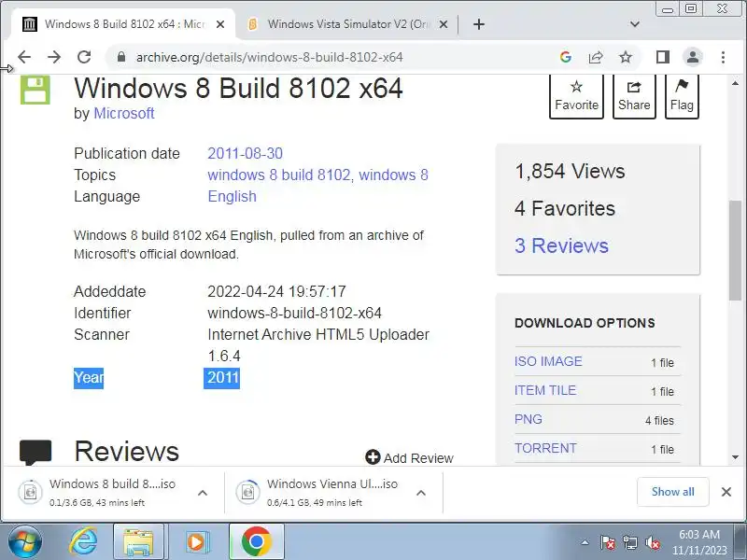Open the Windows Start menu
The width and height of the screenshot is (747, 560).
coord(25,541)
